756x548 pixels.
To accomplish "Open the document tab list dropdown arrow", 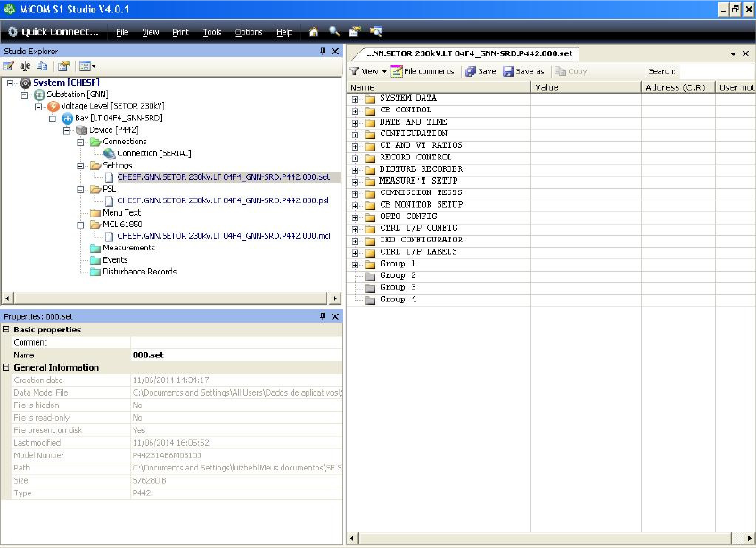I will pyautogui.click(x=733, y=53).
